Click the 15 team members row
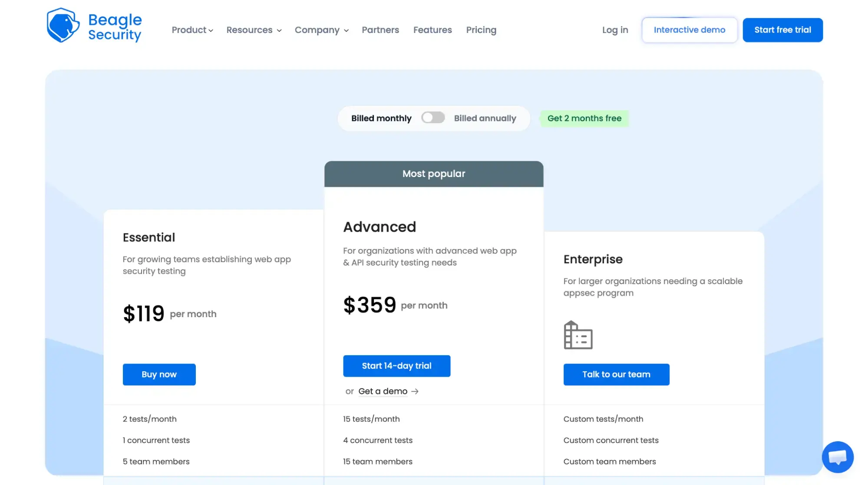 pyautogui.click(x=377, y=461)
